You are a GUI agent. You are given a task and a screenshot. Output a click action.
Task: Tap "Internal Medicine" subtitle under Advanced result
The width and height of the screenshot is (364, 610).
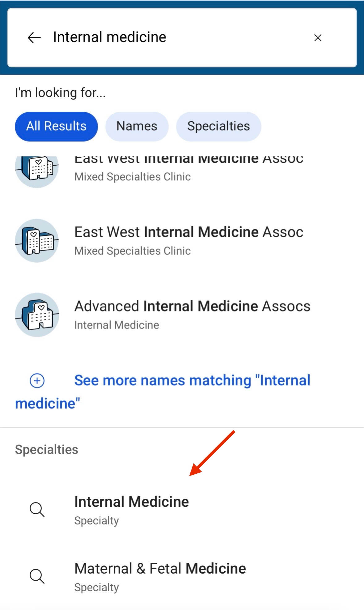click(117, 325)
